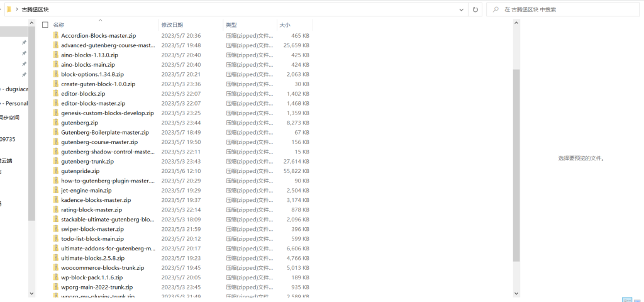Open the address bar history dropdown
Image resolution: width=644 pixels, height=302 pixels.
[x=462, y=9]
